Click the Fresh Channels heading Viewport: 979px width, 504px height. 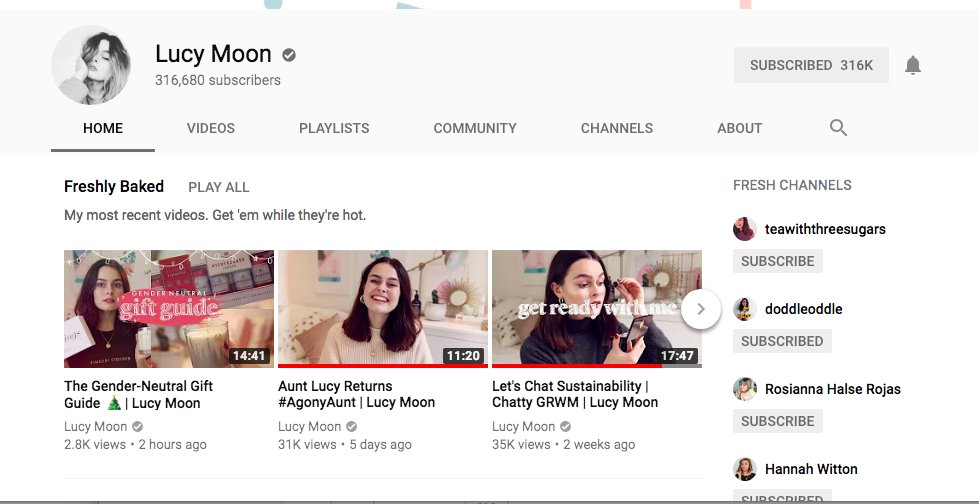(792, 185)
